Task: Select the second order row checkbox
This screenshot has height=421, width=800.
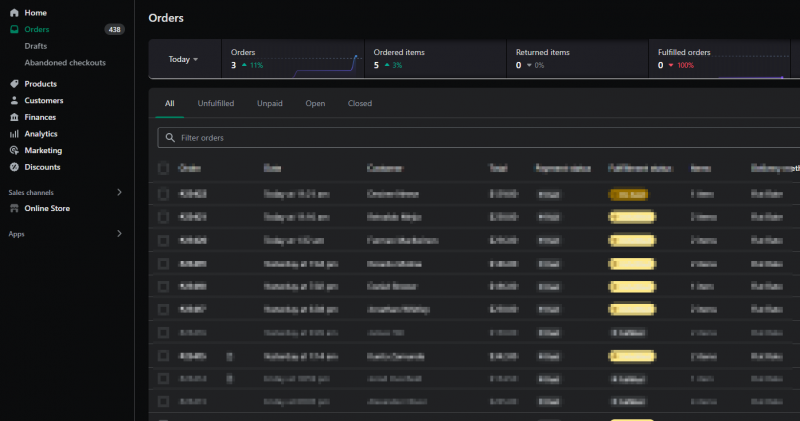Action: click(x=164, y=216)
